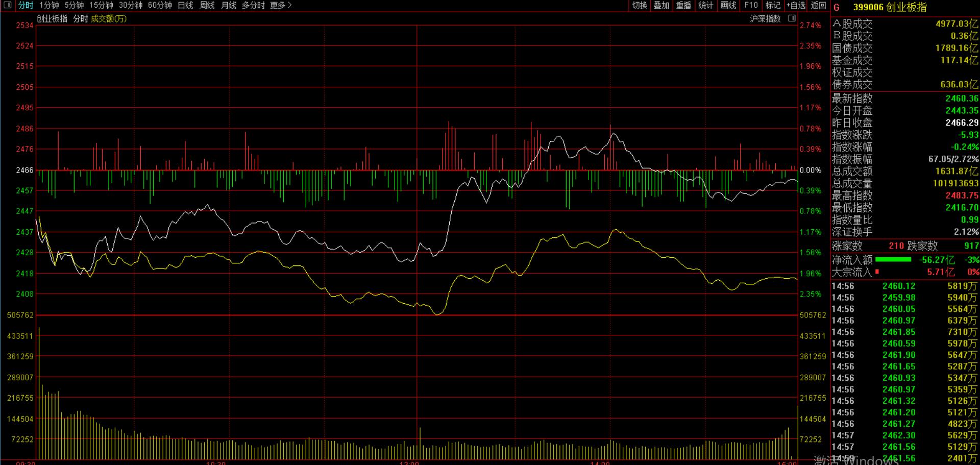Select the 14:57 tick row priced 2462.30

(905, 435)
